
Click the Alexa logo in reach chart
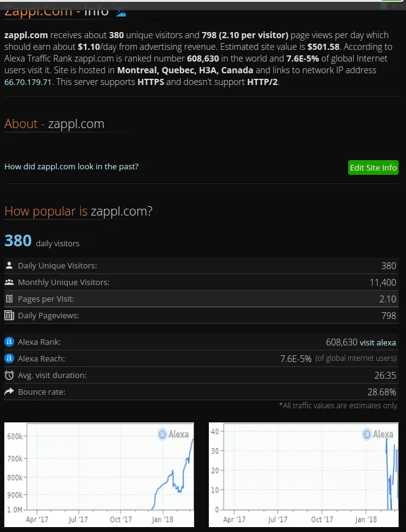pyautogui.click(x=378, y=434)
